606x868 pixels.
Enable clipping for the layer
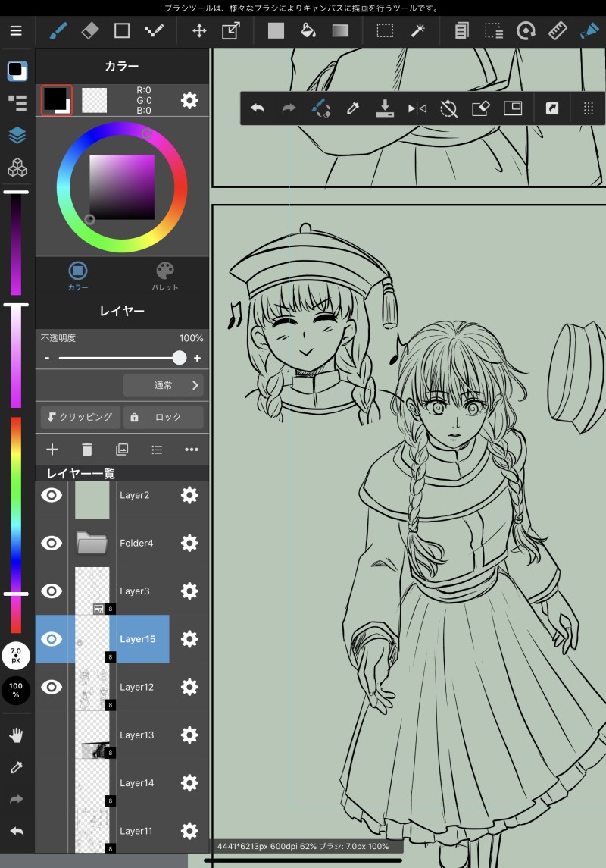pos(80,417)
